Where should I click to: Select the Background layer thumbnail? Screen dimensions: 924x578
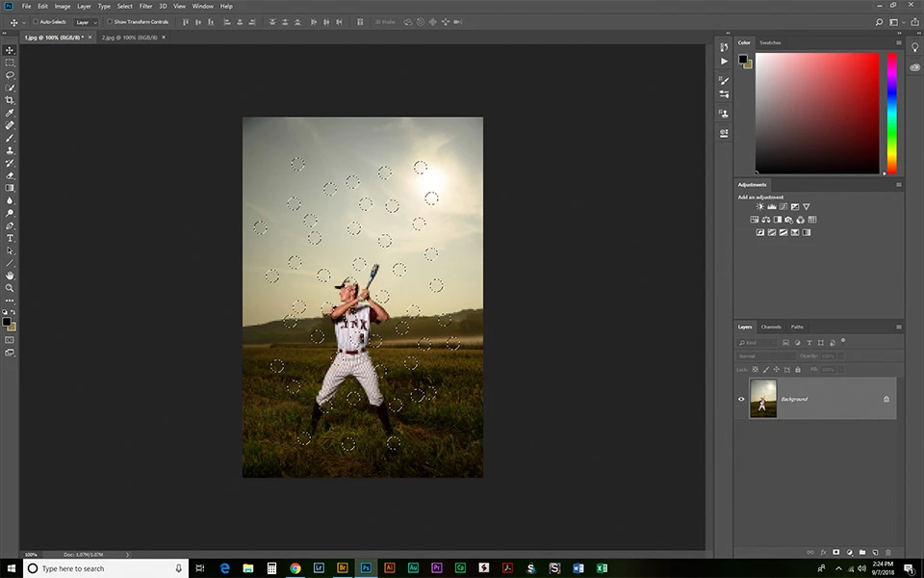(x=763, y=399)
